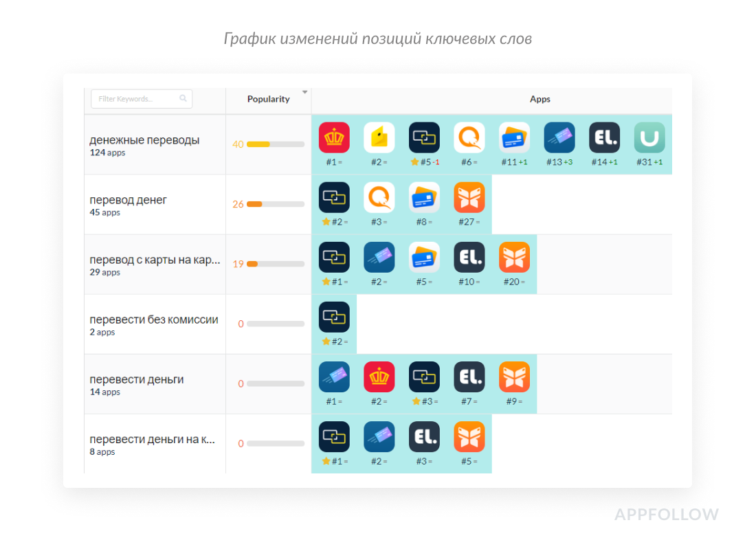Click the magnifier icon in keyword filter
756x538 pixels.
184,99
